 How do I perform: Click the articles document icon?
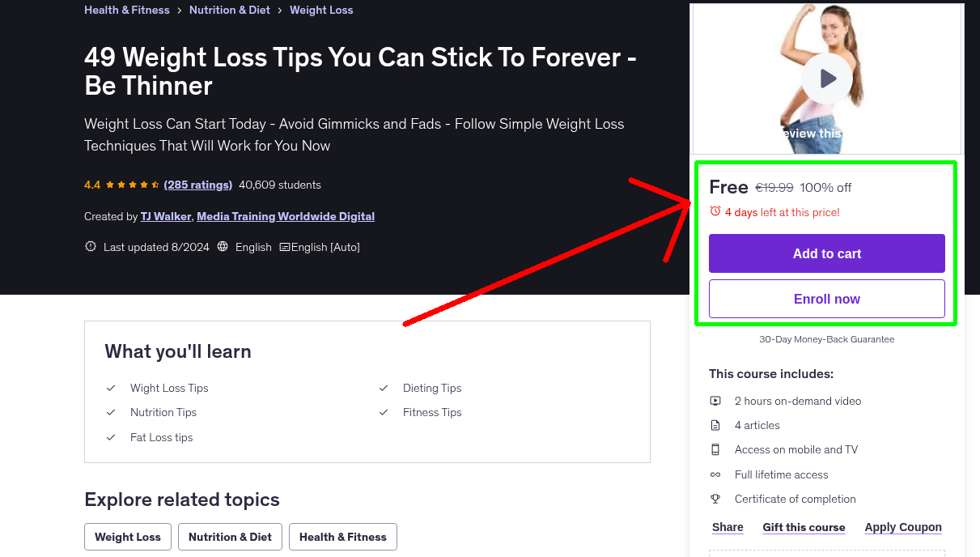715,425
